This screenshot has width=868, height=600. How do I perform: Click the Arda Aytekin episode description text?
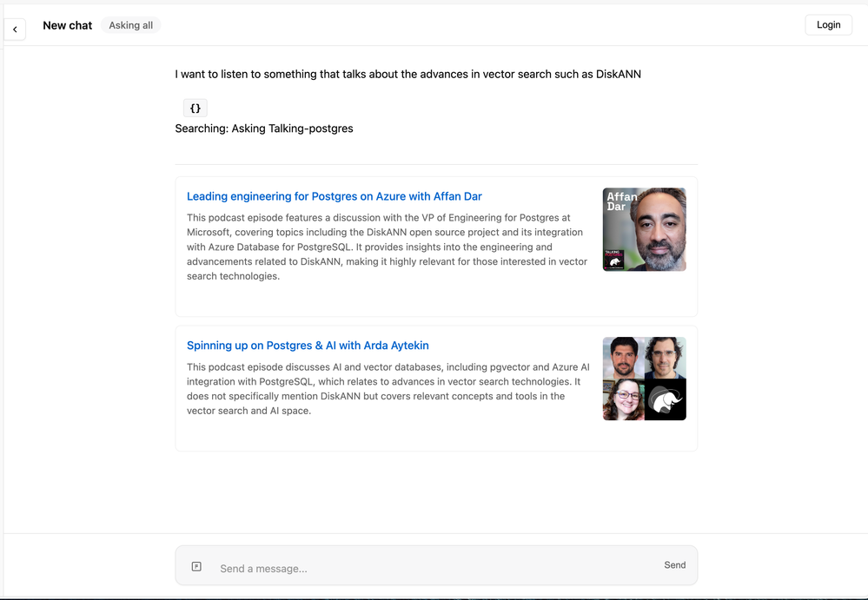click(x=388, y=389)
